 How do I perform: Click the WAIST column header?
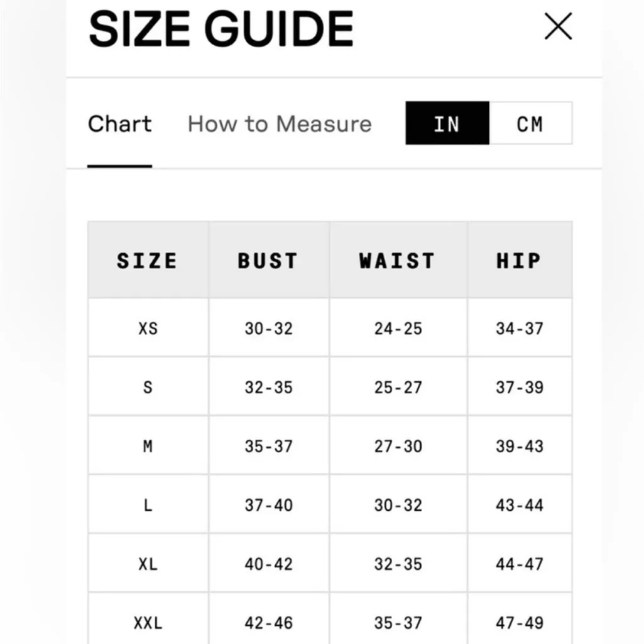[398, 261]
